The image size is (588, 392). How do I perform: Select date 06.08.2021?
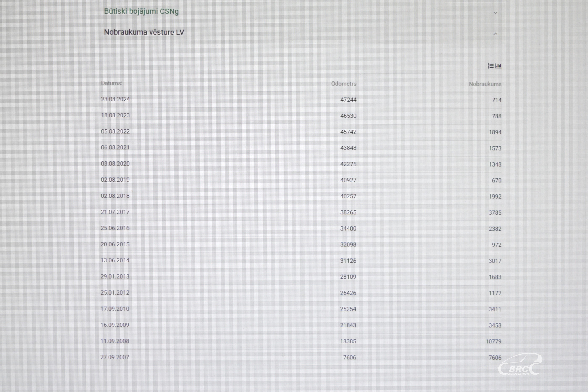point(115,148)
